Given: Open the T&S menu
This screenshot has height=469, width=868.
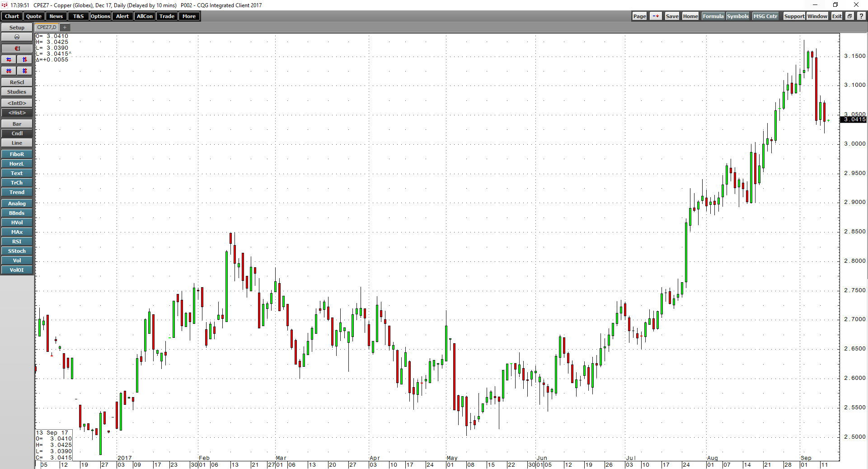Looking at the screenshot, I should pyautogui.click(x=78, y=16).
